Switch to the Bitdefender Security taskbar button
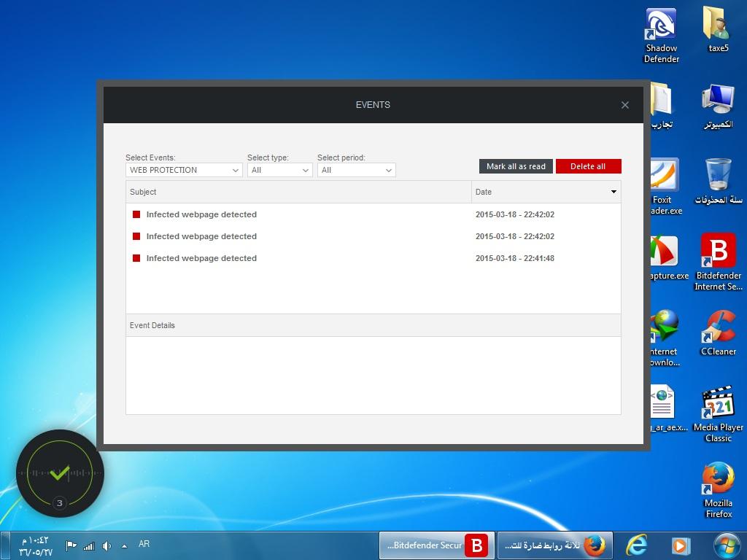 (437, 545)
